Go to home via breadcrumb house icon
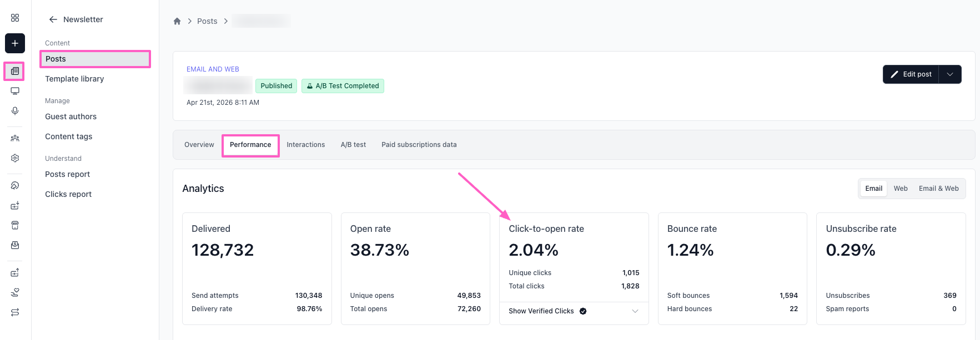 pyautogui.click(x=177, y=21)
